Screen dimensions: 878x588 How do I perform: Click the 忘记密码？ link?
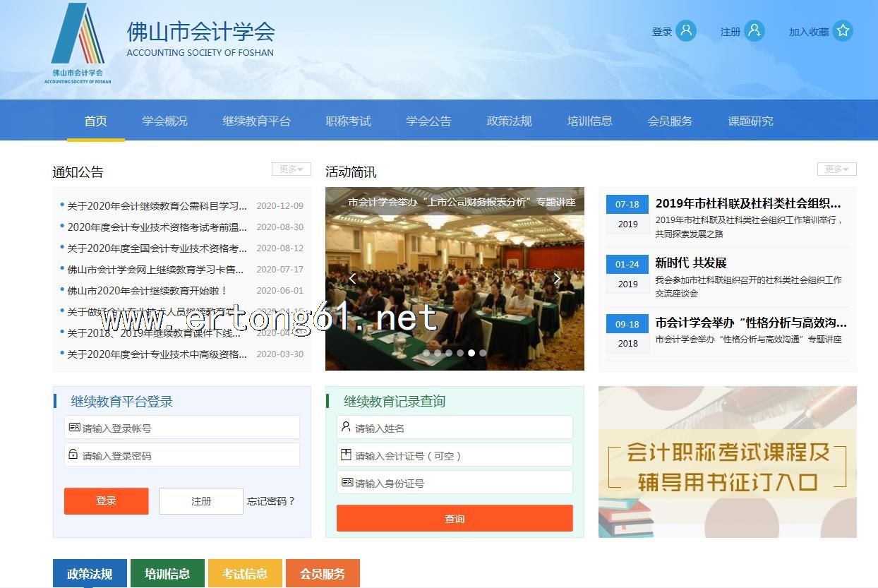click(x=271, y=501)
